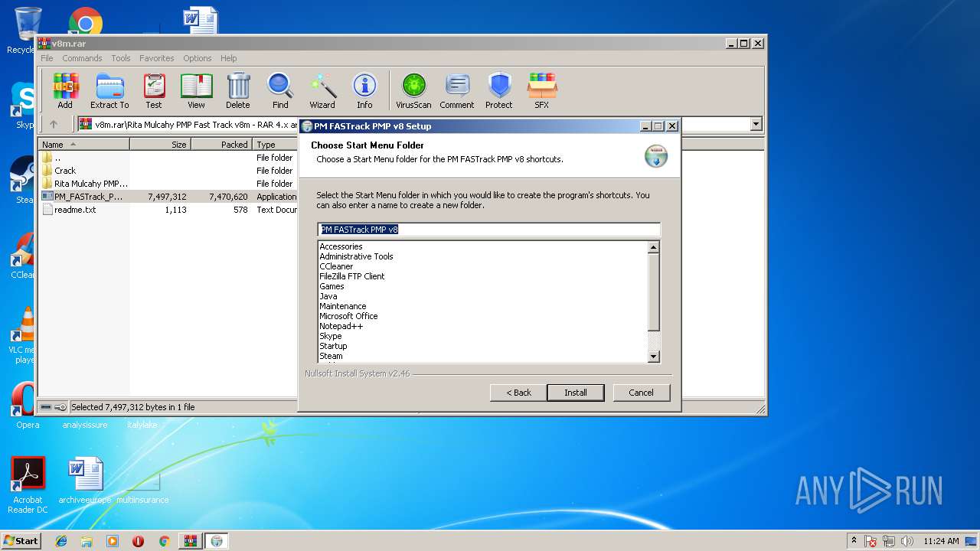The image size is (980, 551).
Task: Click the < Back button
Action: pyautogui.click(x=518, y=393)
